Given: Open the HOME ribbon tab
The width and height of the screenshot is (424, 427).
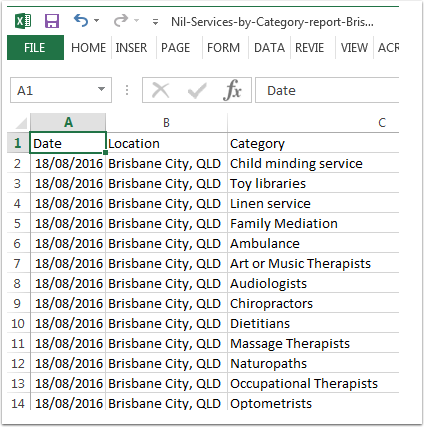Looking at the screenshot, I should click(x=88, y=48).
